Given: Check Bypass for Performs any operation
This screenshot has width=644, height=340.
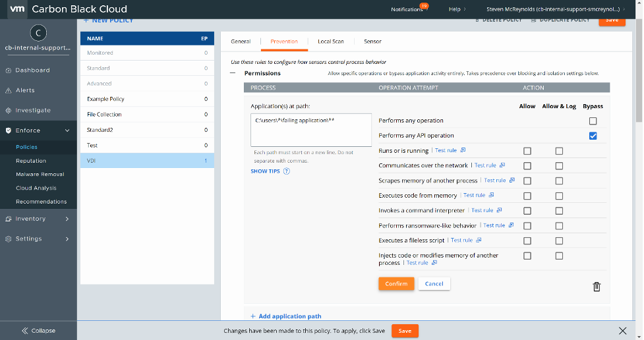Looking at the screenshot, I should [x=593, y=121].
